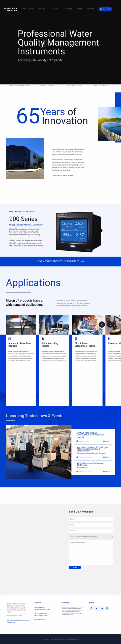Select Cases & Accessories category
Screen dimensions: 121x644
(101, 85)
